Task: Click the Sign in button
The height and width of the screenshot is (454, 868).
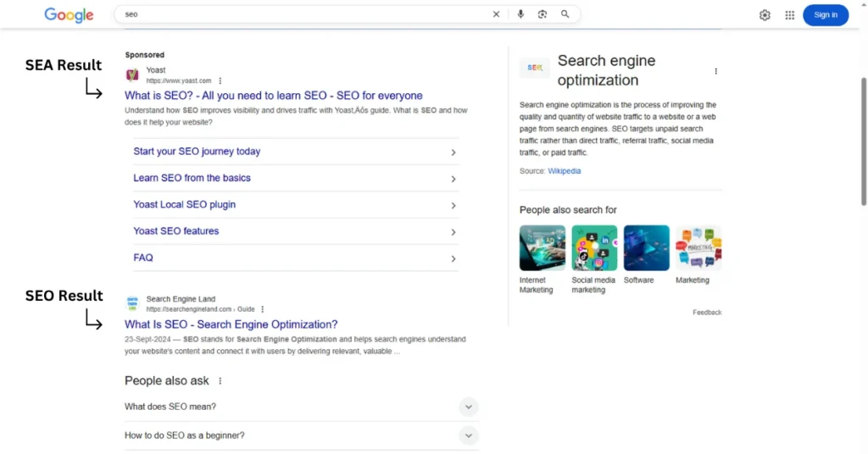Action: 825,14
